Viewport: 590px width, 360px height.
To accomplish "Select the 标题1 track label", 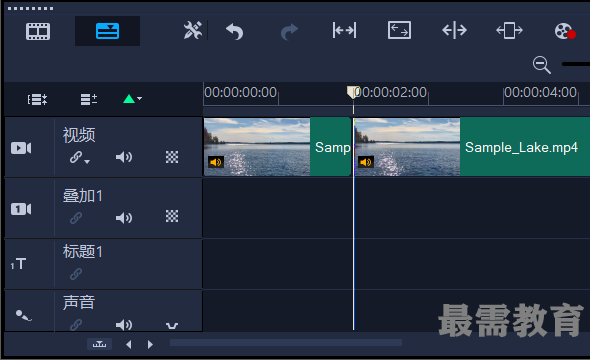I will pyautogui.click(x=83, y=252).
